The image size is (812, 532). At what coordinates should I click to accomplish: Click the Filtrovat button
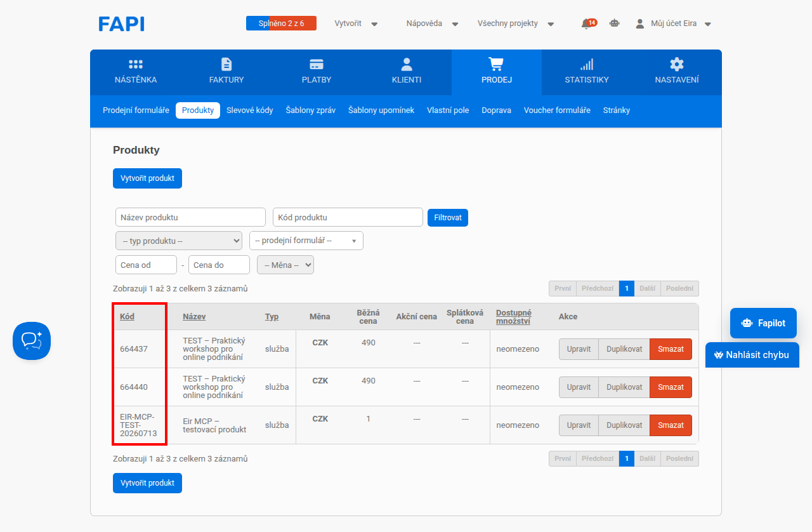click(448, 218)
